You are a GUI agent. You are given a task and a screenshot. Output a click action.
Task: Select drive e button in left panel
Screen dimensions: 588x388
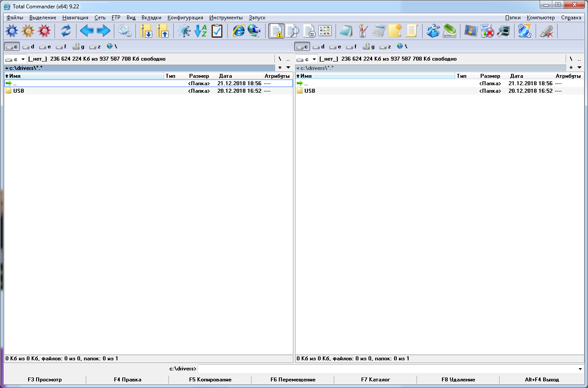tap(45, 47)
